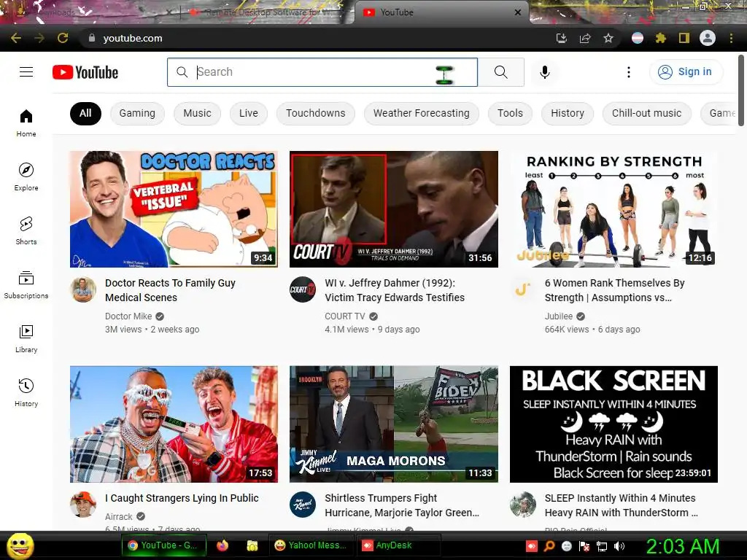The image size is (747, 560).
Task: Select the All filter chip
Action: (x=85, y=113)
